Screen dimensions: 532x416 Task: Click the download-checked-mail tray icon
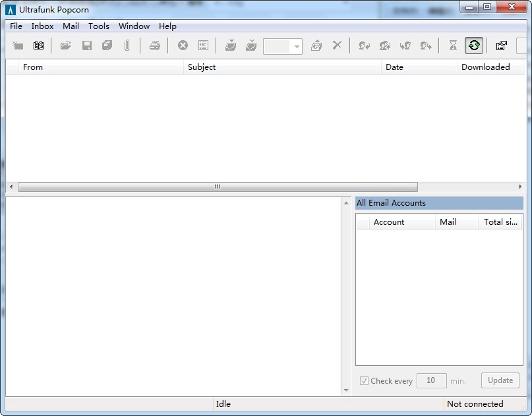pyautogui.click(x=251, y=45)
